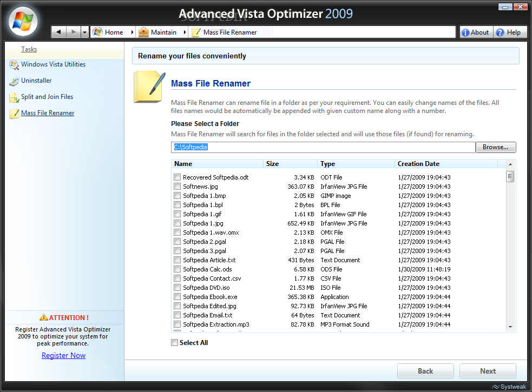
Task: Select the Softpedia Contact.csv file name
Action: pos(212,278)
